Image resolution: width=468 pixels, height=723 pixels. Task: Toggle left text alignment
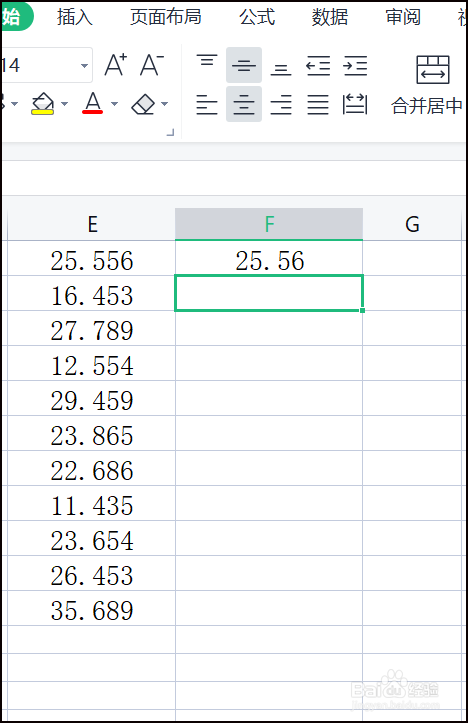[x=207, y=104]
